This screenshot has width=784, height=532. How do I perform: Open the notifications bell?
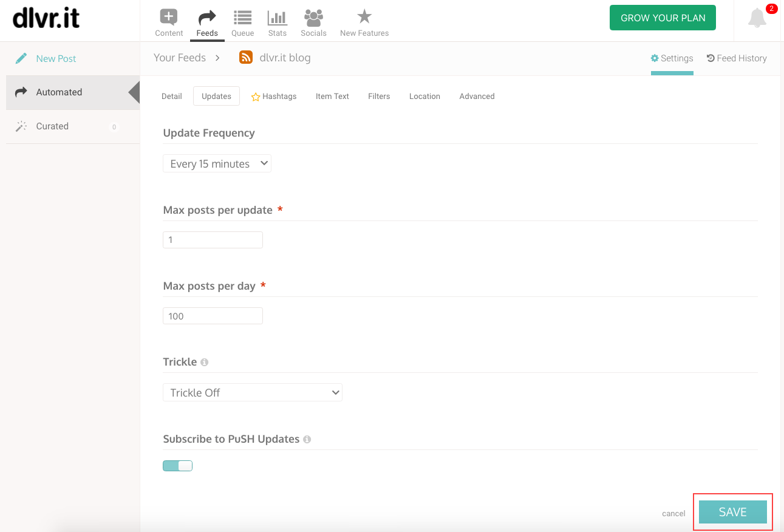coord(757,18)
